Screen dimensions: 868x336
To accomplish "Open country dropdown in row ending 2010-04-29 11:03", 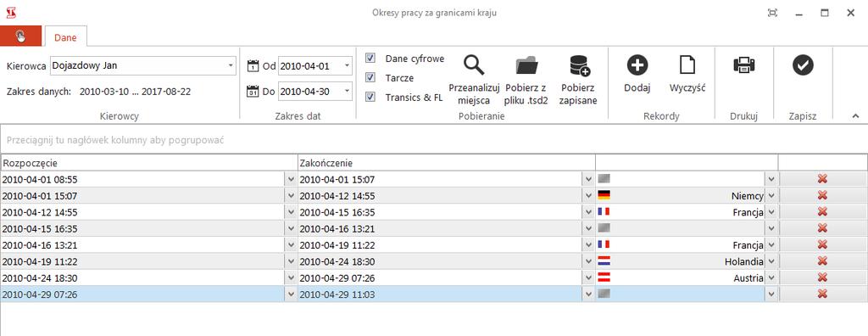I will click(771, 294).
